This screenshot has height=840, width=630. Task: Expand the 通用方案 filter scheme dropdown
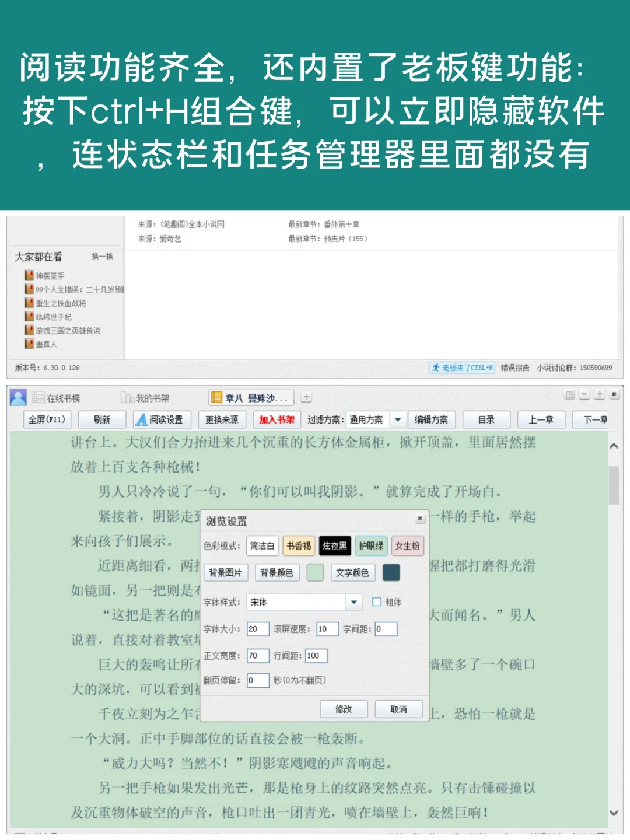(397, 419)
